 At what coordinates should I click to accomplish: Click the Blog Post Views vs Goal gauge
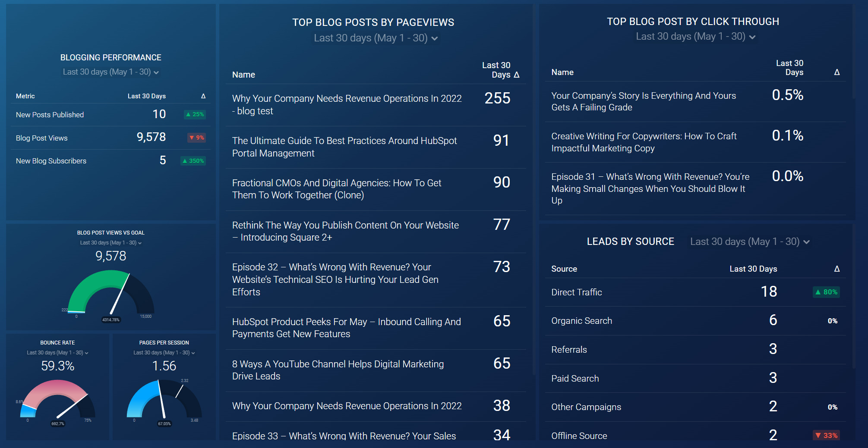tap(111, 293)
